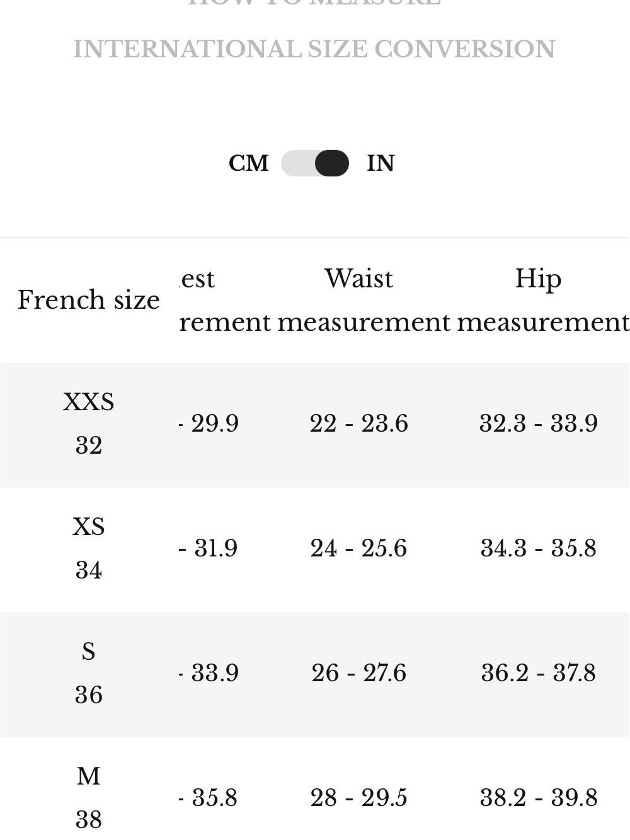This screenshot has height=840, width=630.
Task: Click hip value 36.2 - 37.8
Action: 539,673
